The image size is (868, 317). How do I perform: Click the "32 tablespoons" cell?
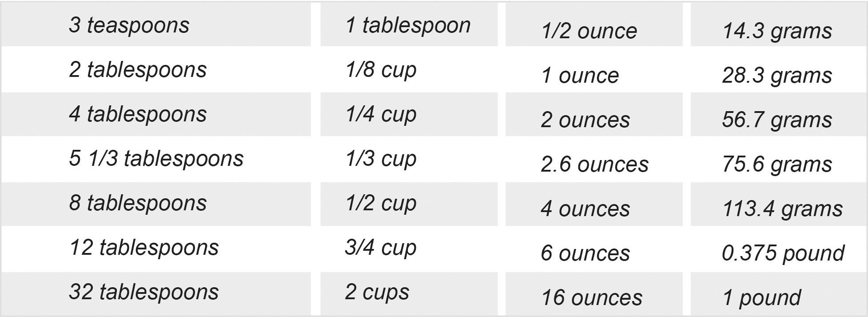click(144, 292)
